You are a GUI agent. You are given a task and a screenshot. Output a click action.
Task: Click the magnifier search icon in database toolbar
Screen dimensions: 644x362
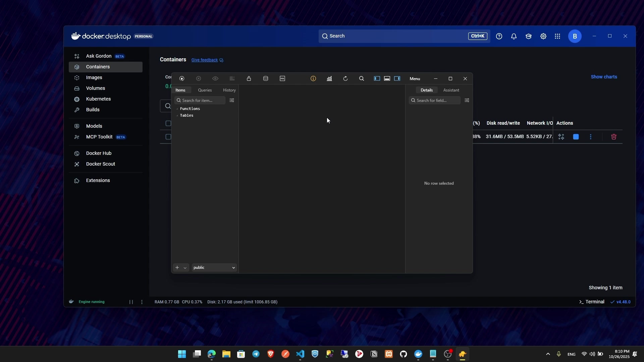362,78
